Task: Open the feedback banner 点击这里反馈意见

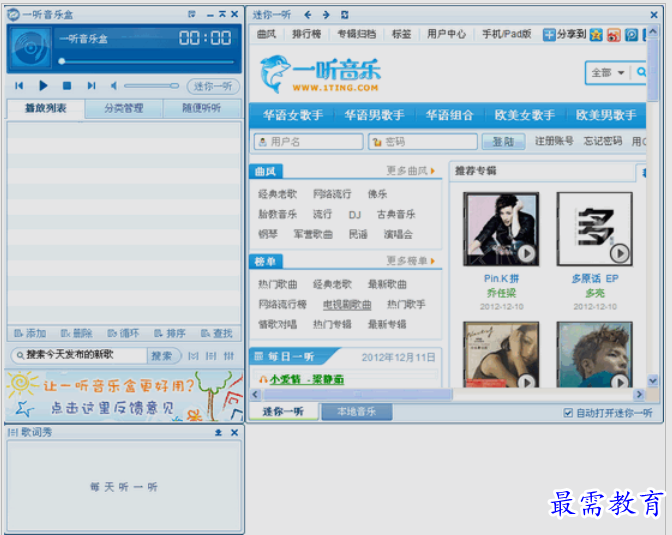Action: pos(123,396)
